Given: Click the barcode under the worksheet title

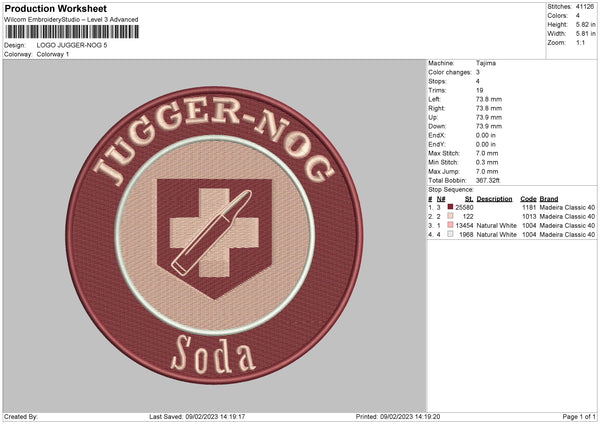Looking at the screenshot, I should (x=72, y=32).
